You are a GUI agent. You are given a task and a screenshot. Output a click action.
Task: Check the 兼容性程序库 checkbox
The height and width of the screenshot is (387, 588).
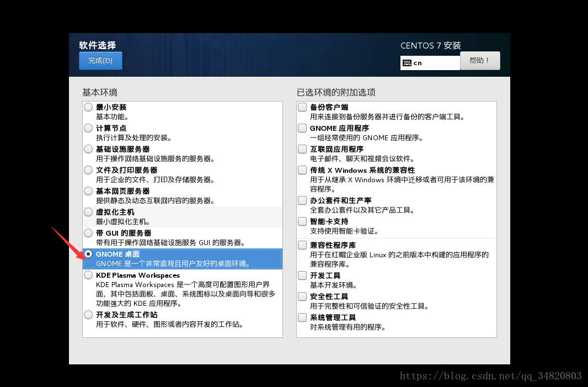(x=302, y=245)
